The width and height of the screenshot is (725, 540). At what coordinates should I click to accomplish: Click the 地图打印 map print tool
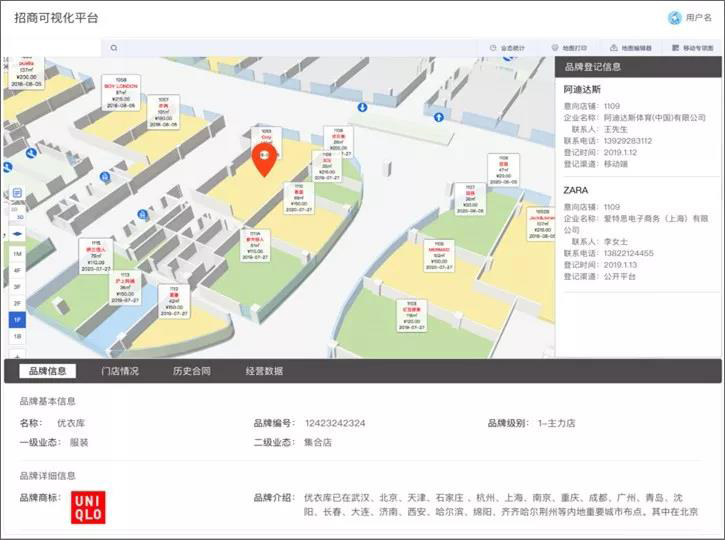(x=569, y=48)
